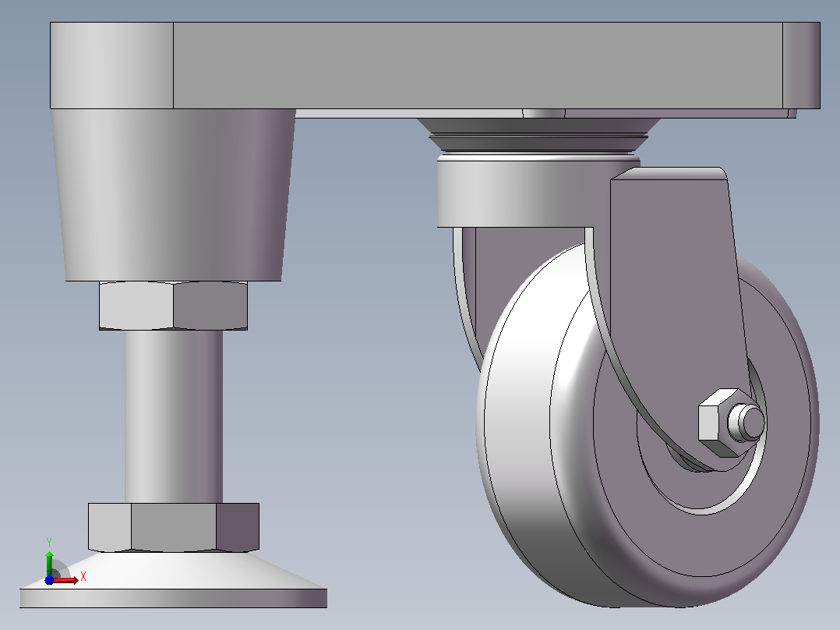This screenshot has width=840, height=630.
Task: Select the top mounting plate of the model
Action: pyautogui.click(x=435, y=65)
